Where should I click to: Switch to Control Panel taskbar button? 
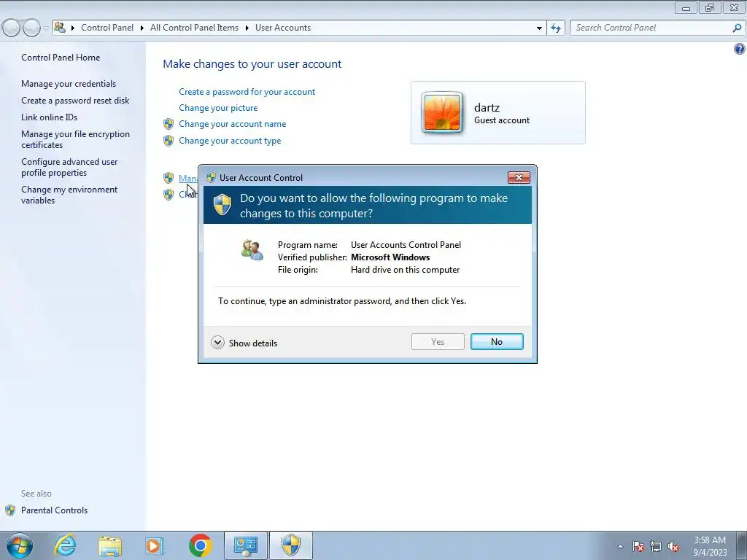coord(246,545)
